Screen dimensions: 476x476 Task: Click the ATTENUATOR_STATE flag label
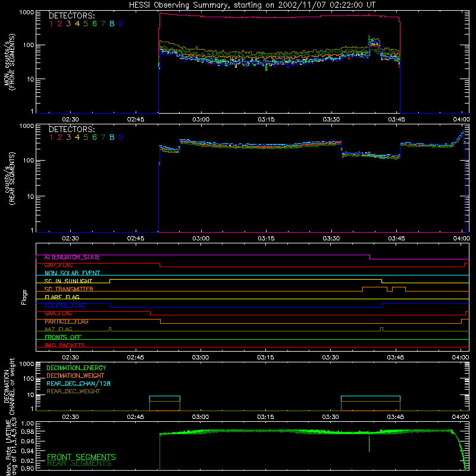(x=72, y=258)
